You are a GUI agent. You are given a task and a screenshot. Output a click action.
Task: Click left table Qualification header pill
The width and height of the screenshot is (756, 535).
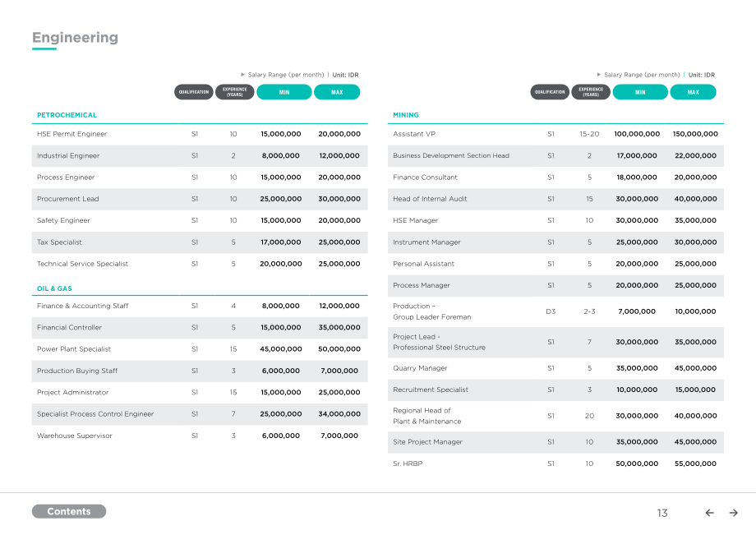pyautogui.click(x=194, y=92)
